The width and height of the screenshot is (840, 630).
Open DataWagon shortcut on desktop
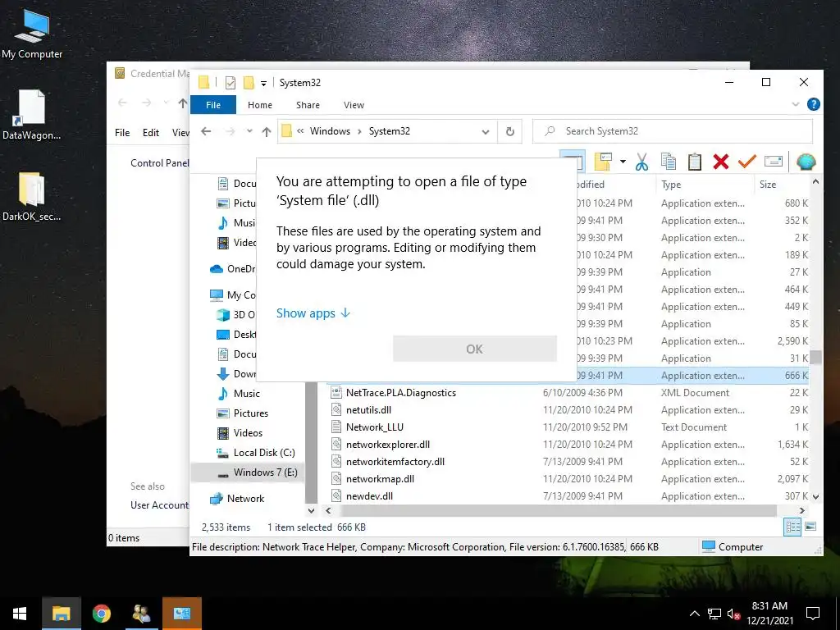click(32, 115)
